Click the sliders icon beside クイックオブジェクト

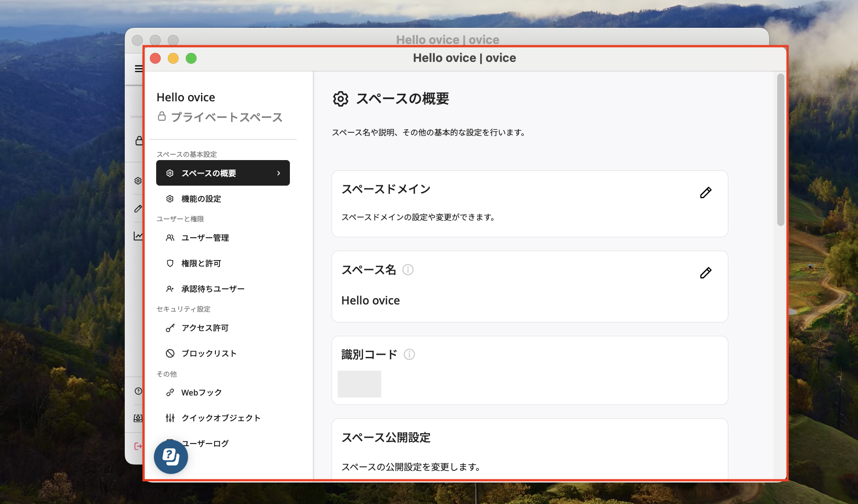point(170,418)
